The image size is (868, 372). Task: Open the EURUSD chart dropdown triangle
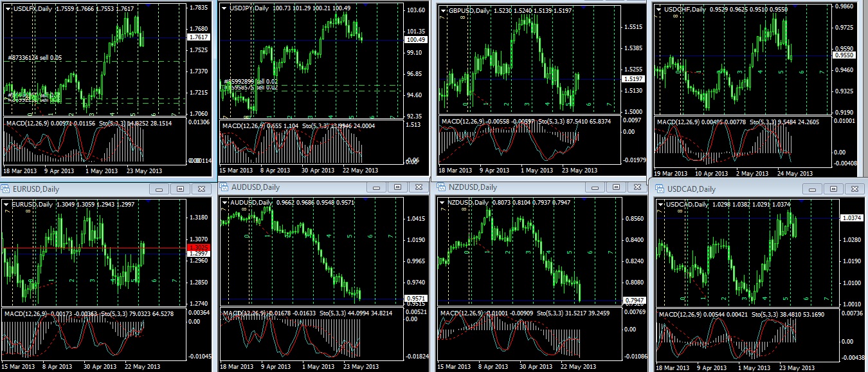[6, 205]
